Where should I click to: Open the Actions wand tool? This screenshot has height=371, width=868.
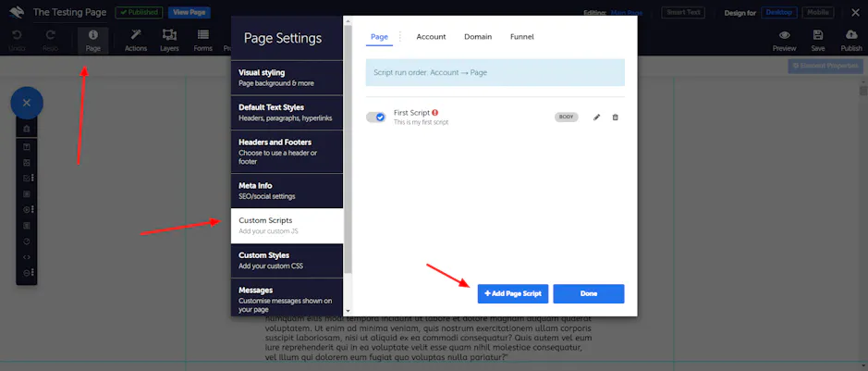click(136, 35)
